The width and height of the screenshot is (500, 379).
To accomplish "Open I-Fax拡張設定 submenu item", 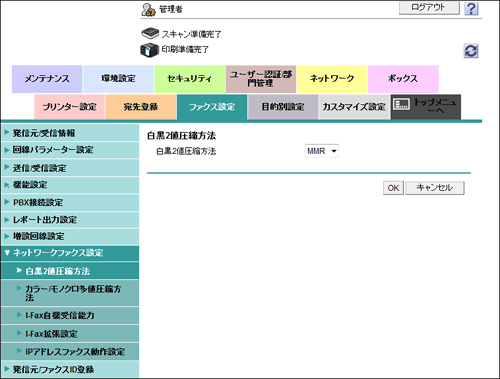I will coord(70,333).
